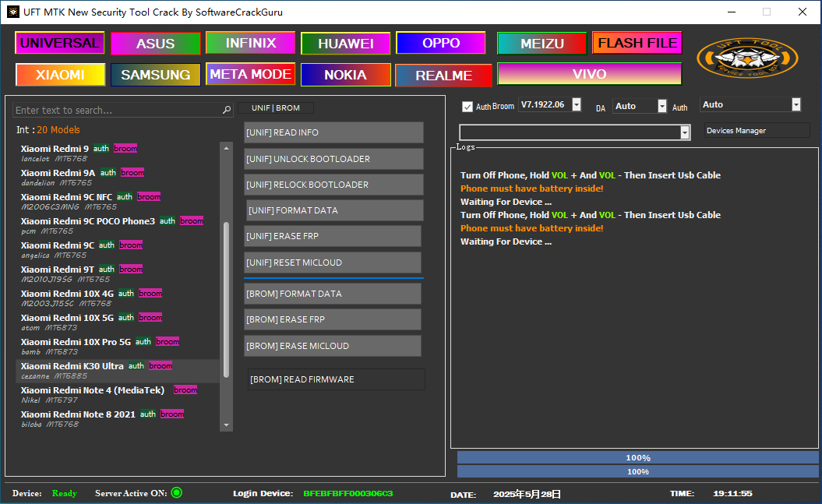Pick Xiaomi Redmi 10X Pro 5G model
822x504 pixels.
(118, 347)
